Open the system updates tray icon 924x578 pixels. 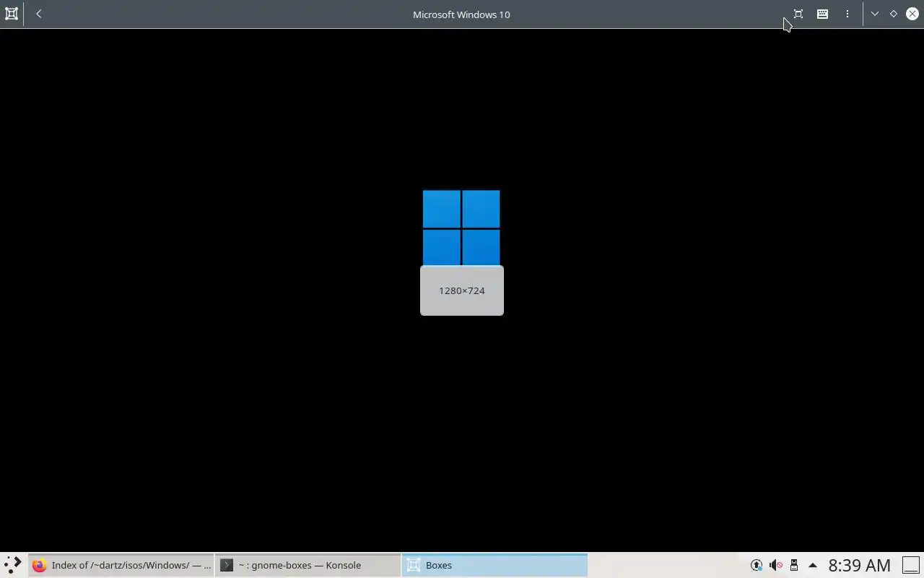click(x=757, y=565)
